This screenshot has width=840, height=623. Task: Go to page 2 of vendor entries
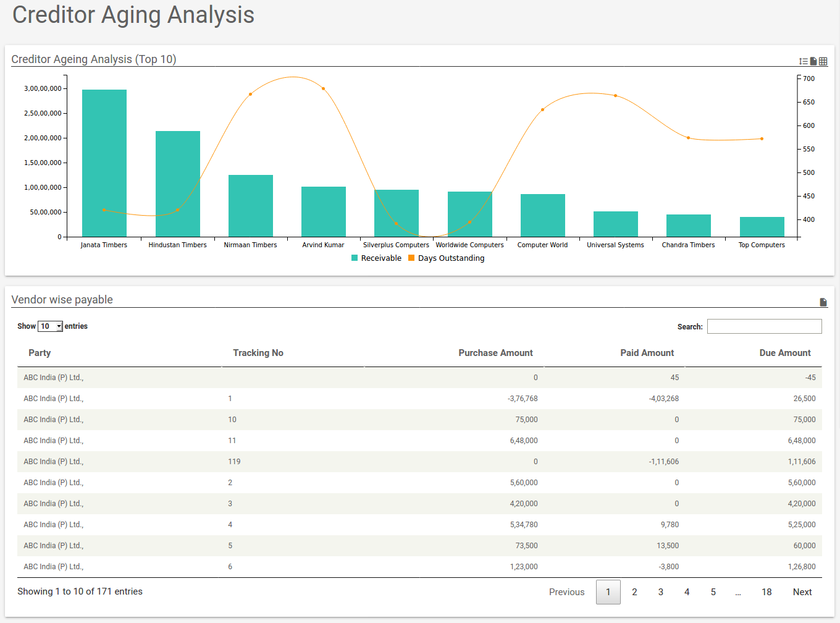[634, 591]
